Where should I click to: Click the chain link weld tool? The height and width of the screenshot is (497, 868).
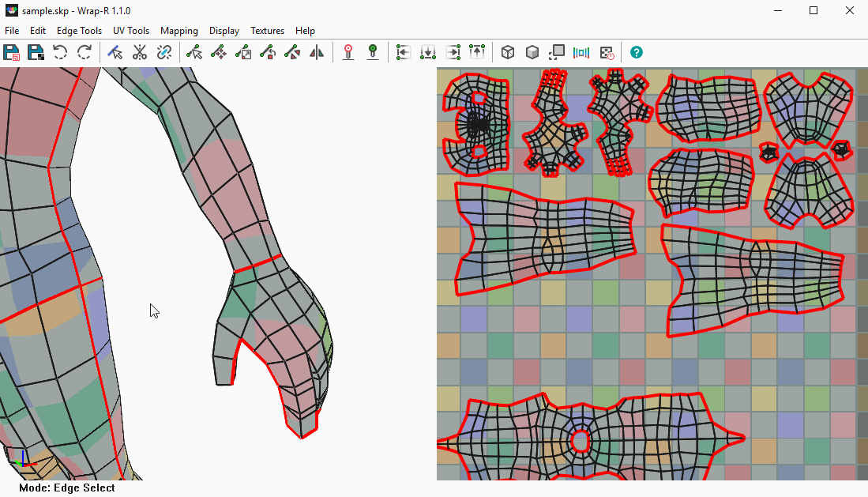tap(164, 53)
